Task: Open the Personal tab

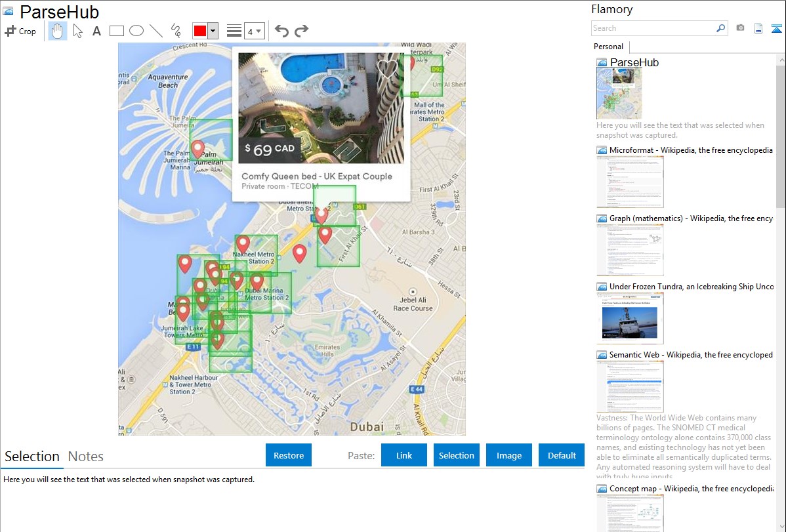Action: click(x=608, y=47)
